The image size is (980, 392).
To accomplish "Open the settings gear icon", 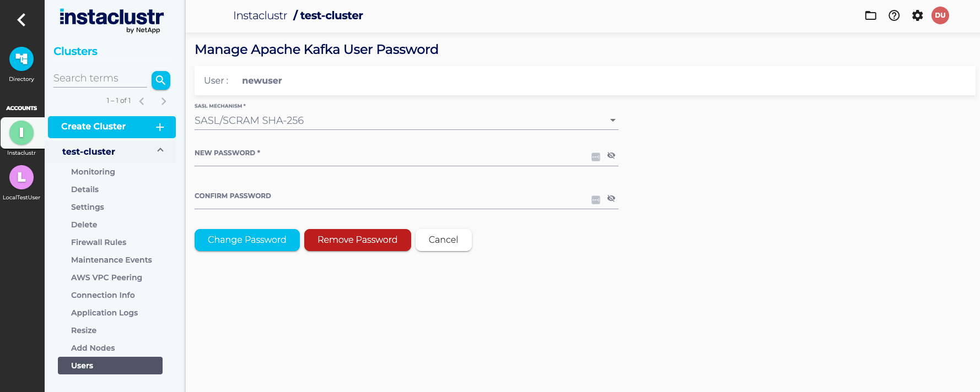I will pyautogui.click(x=917, y=15).
